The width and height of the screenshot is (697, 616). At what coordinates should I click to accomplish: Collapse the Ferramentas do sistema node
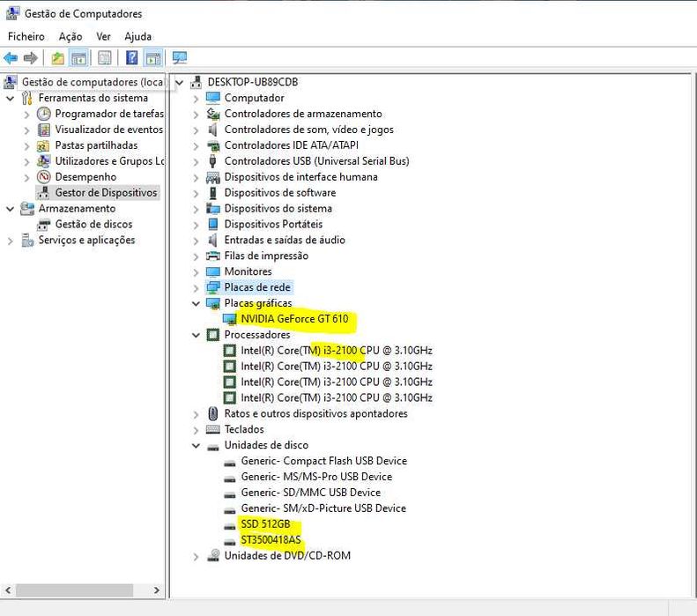tap(11, 98)
